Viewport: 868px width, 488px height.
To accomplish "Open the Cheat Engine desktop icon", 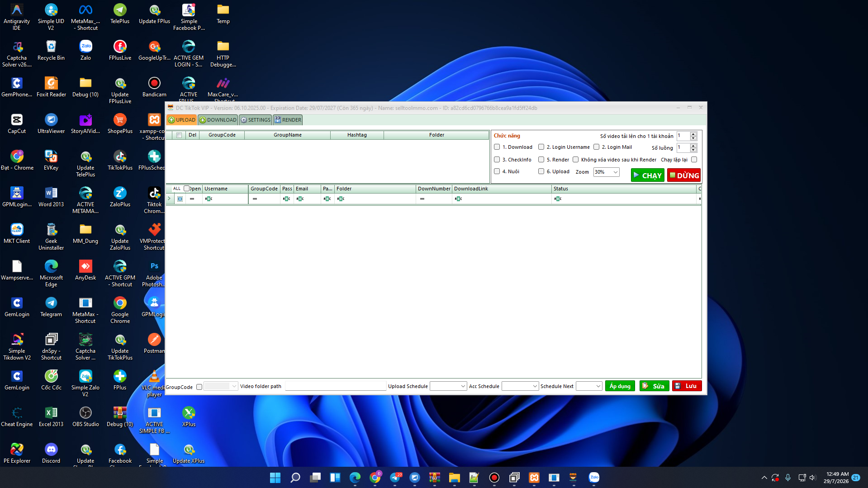I will (17, 417).
